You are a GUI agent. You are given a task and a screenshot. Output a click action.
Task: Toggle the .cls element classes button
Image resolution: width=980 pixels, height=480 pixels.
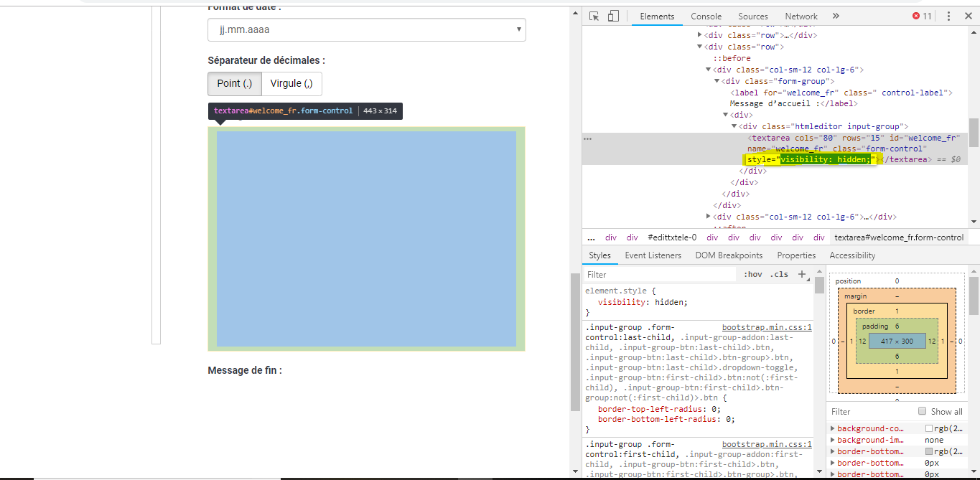(x=779, y=274)
